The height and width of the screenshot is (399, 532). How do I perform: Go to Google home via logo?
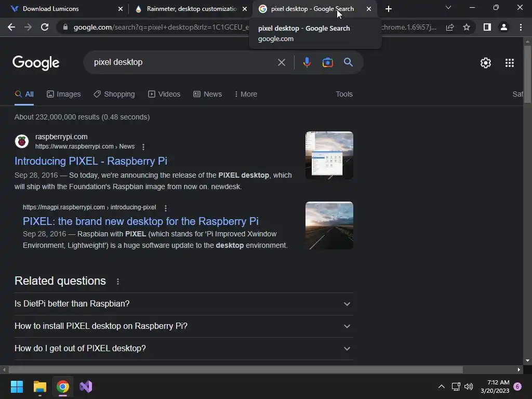[36, 63]
